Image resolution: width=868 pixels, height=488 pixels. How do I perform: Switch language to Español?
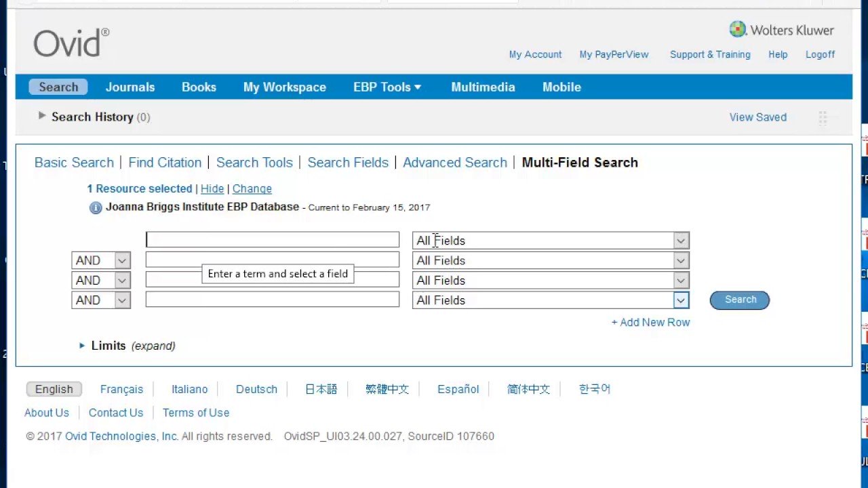(458, 389)
